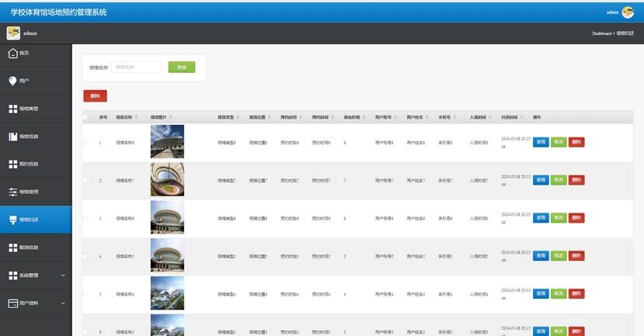Click green 修改 button in row 2
This screenshot has width=644, height=336.
pyautogui.click(x=559, y=180)
